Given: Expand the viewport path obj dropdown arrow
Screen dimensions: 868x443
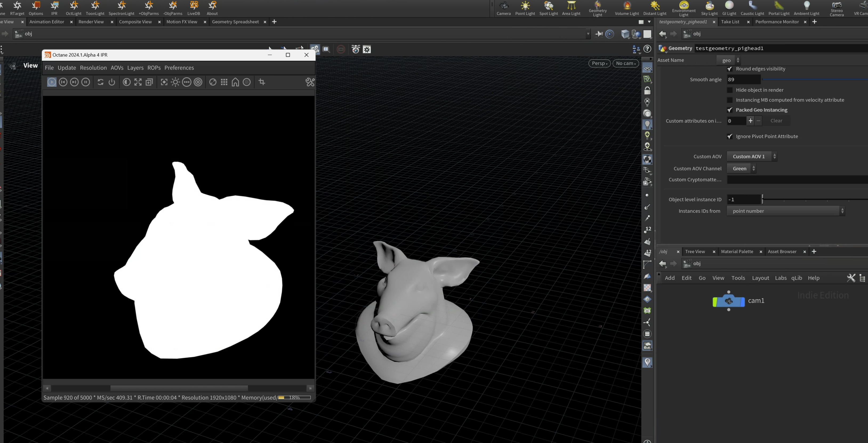Looking at the screenshot, I should coord(588,34).
